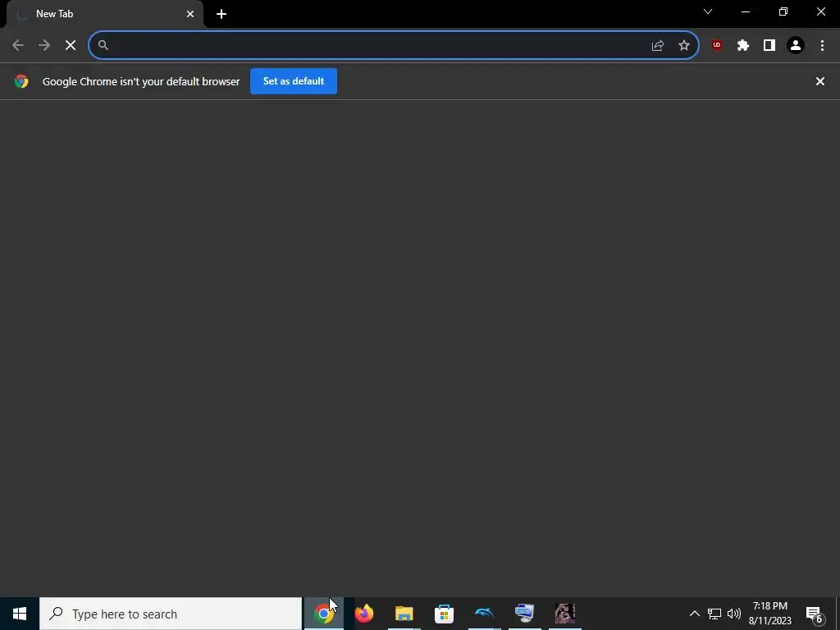This screenshot has height=630, width=840.
Task: Select the New Tab tab
Action: 104,14
